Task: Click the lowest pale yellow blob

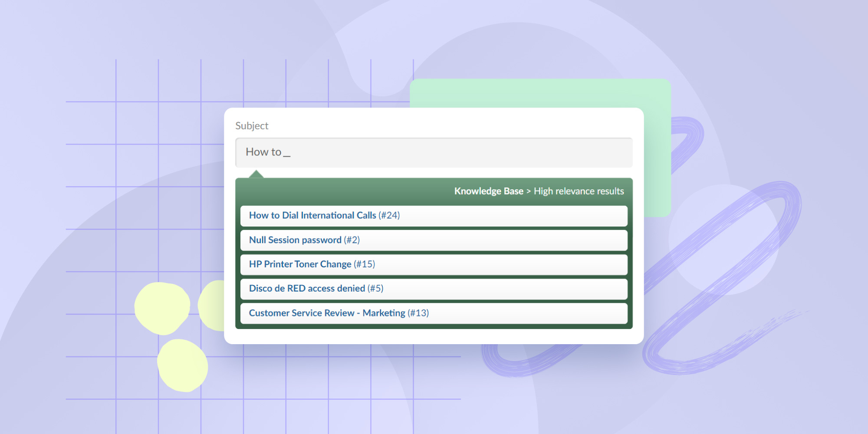Action: tap(182, 365)
